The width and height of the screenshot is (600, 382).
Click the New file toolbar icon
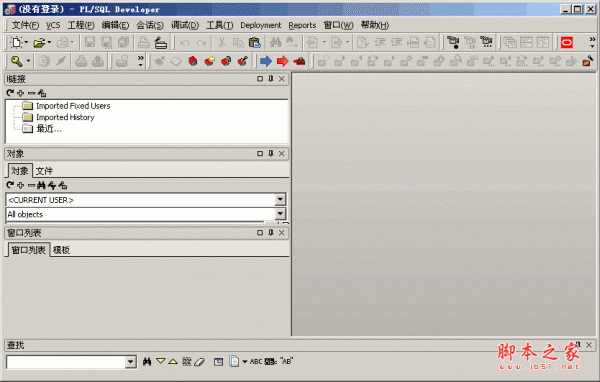[16, 42]
